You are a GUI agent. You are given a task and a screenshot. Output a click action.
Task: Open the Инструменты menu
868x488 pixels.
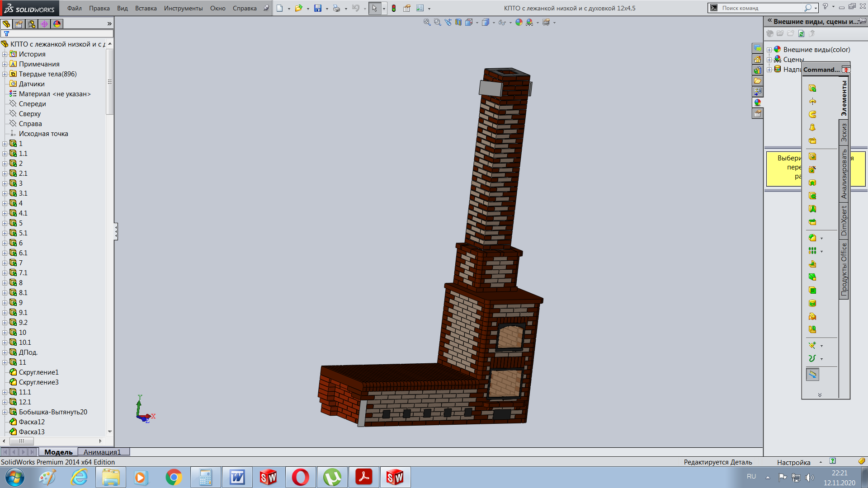183,8
